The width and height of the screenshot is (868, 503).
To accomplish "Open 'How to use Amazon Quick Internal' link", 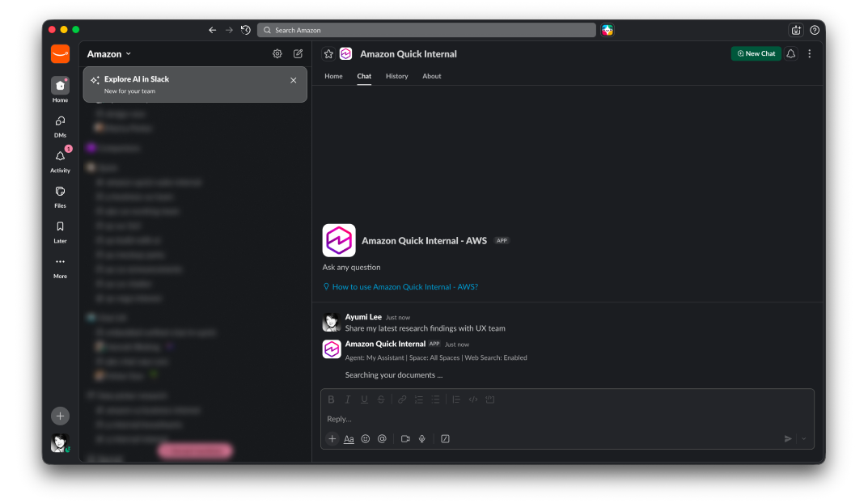I will 404,287.
